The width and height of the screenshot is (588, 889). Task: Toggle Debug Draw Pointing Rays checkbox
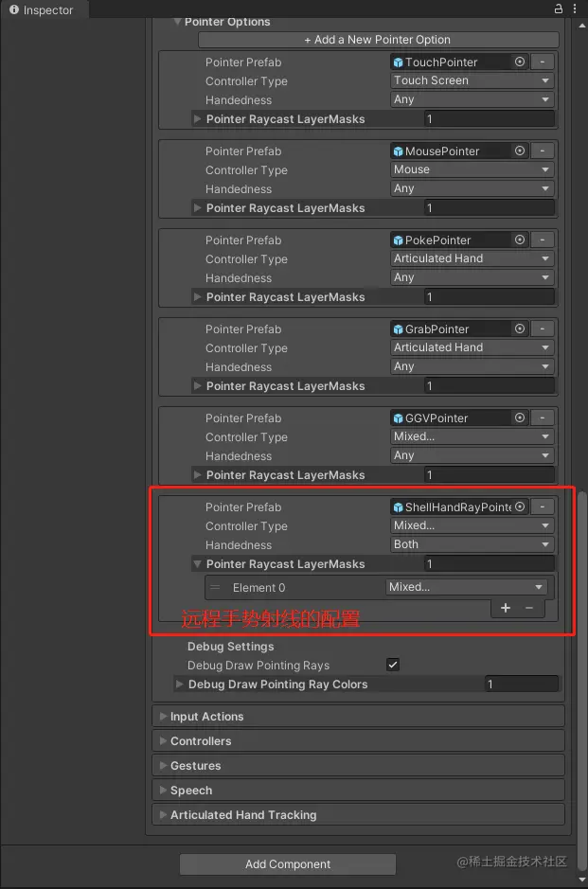tap(392, 665)
